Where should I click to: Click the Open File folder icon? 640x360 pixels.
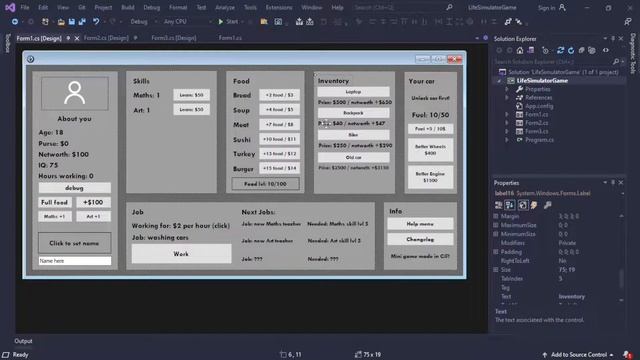61,22
